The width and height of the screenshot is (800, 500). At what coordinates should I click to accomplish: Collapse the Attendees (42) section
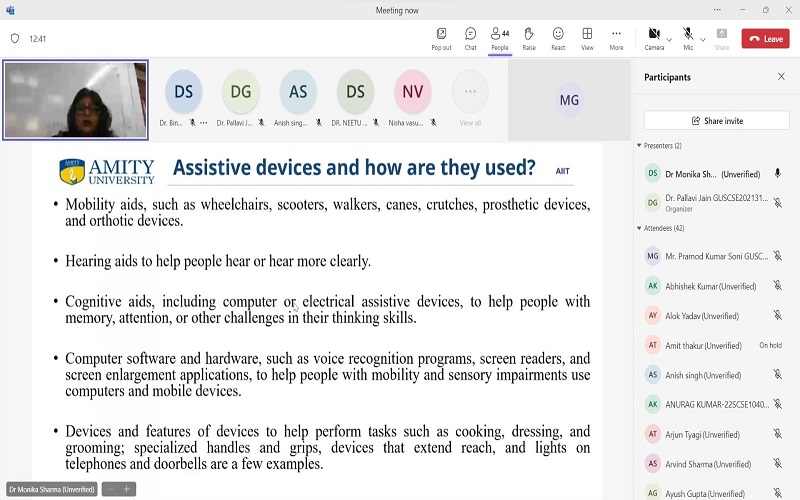tap(639, 229)
